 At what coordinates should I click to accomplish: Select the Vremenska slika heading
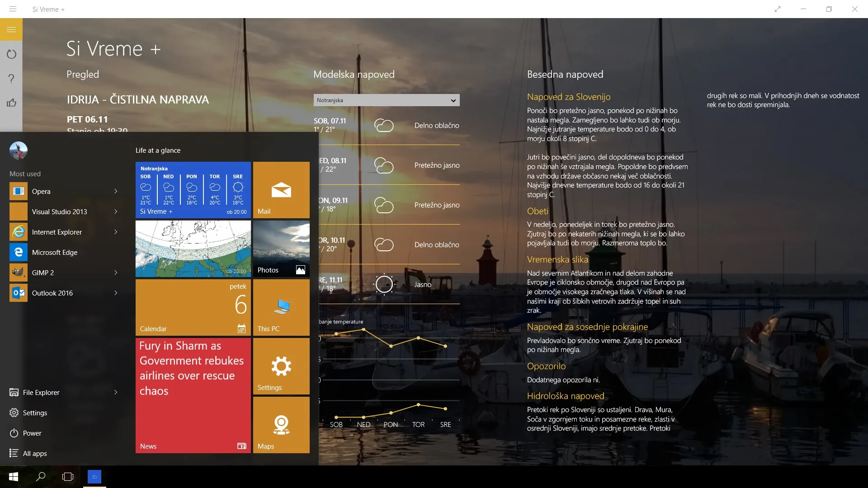coord(557,259)
